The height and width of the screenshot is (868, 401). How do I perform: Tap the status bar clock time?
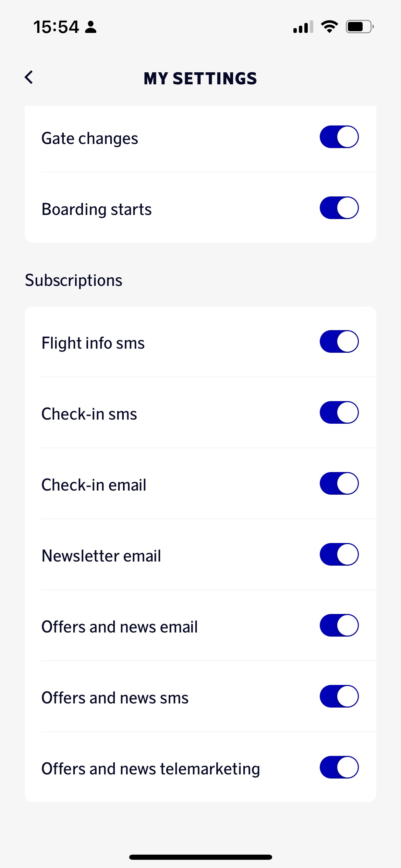(x=56, y=27)
